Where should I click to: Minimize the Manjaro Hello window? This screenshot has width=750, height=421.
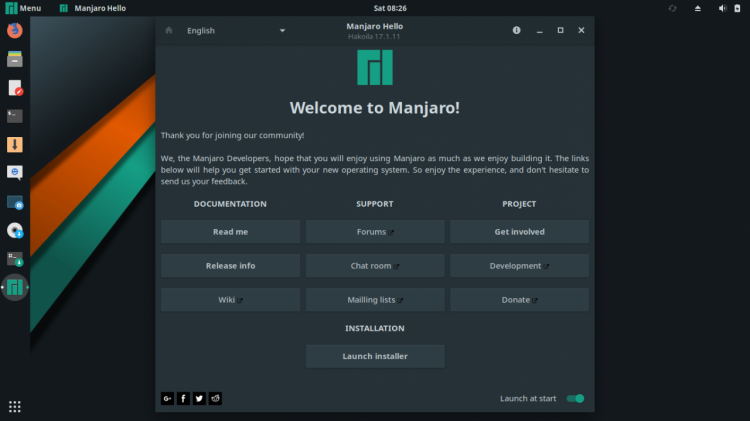(540, 31)
